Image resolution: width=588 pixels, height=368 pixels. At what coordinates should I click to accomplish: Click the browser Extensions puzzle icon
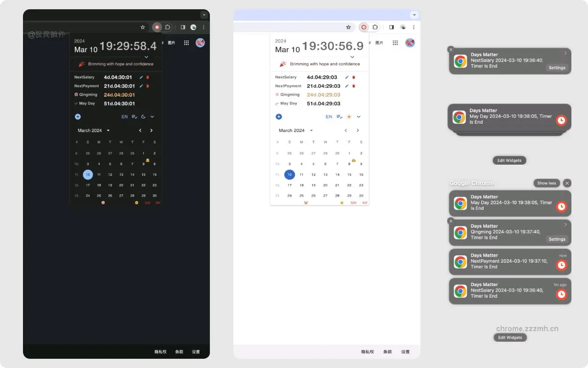tap(168, 27)
